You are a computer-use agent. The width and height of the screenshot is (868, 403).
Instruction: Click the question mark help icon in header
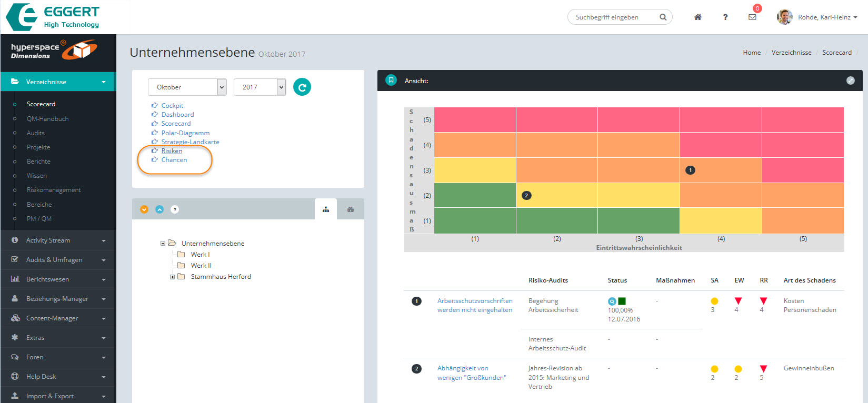[725, 17]
